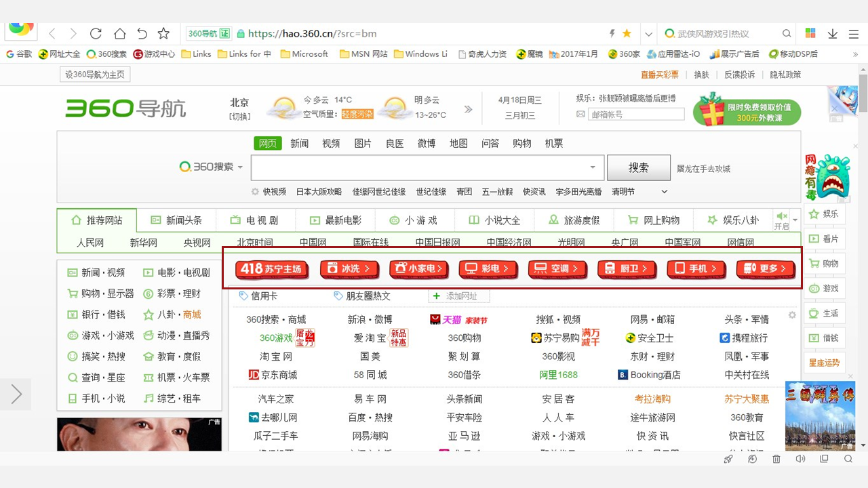Viewport: 868px width, 488px height.
Task: Click the apps grid icon beside downloads
Action: click(x=810, y=33)
